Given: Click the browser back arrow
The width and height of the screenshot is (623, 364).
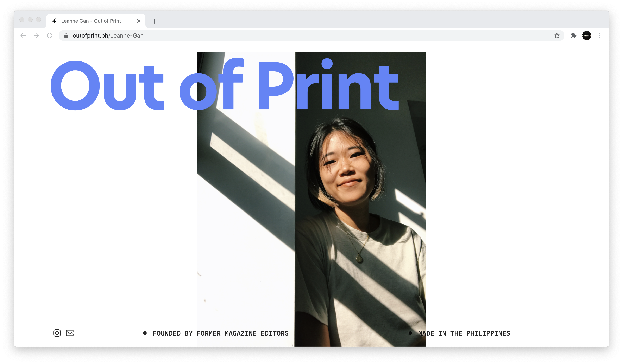Looking at the screenshot, I should 23,35.
